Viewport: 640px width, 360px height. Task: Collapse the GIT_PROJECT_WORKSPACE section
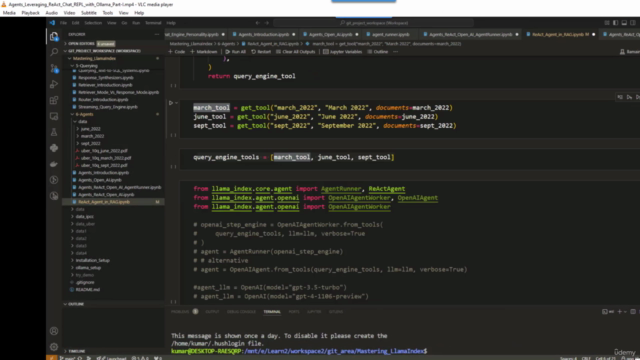104,51
